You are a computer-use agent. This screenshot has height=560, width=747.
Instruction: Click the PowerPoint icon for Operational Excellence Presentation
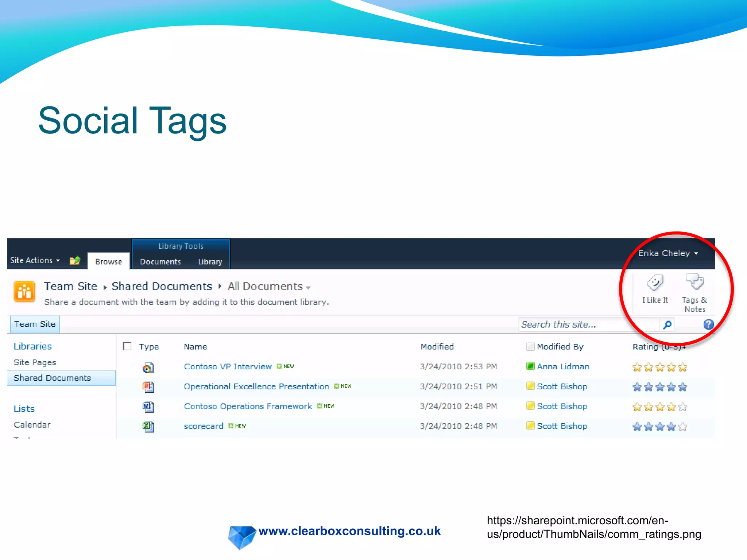pos(148,387)
